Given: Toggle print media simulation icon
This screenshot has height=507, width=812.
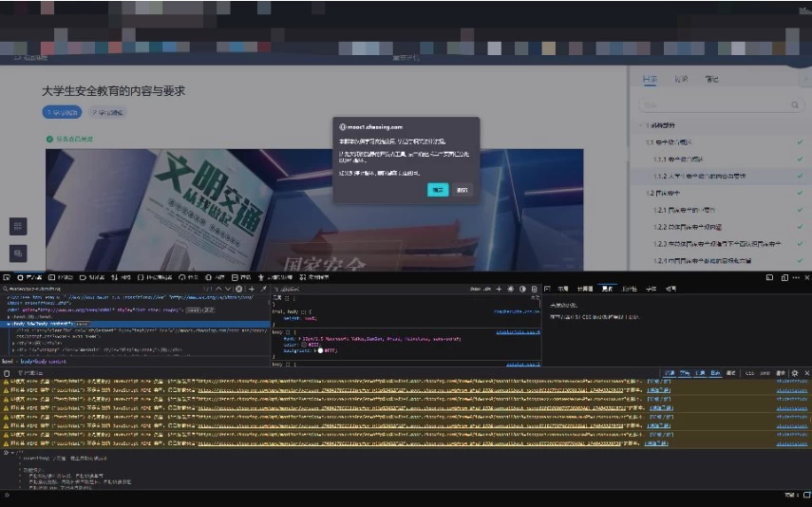Looking at the screenshot, I should (535, 289).
